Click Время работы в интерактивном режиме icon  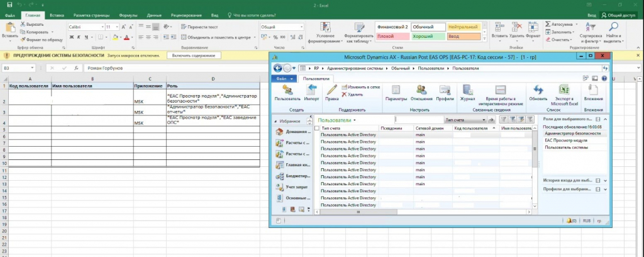500,90
